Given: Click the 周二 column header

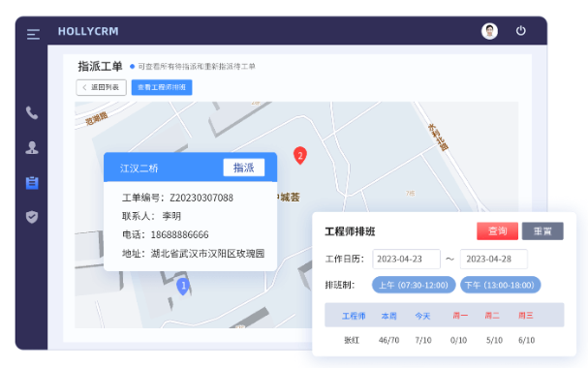Looking at the screenshot, I should [492, 316].
